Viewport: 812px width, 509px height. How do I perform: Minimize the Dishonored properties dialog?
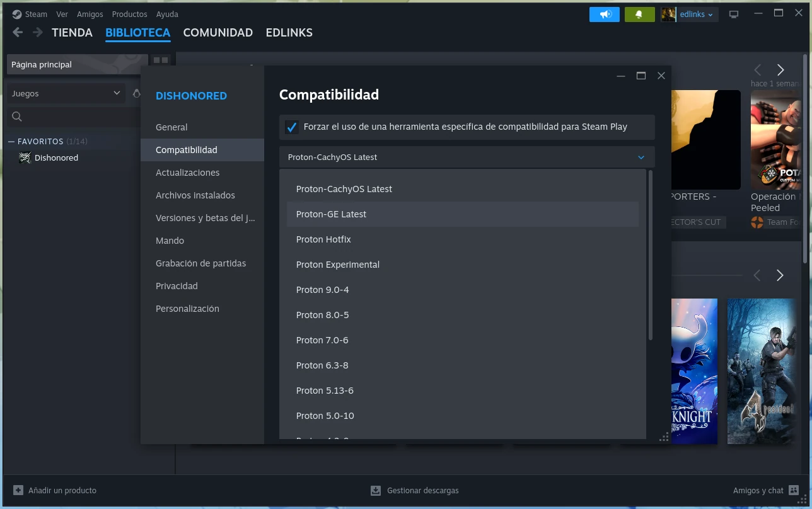point(621,76)
